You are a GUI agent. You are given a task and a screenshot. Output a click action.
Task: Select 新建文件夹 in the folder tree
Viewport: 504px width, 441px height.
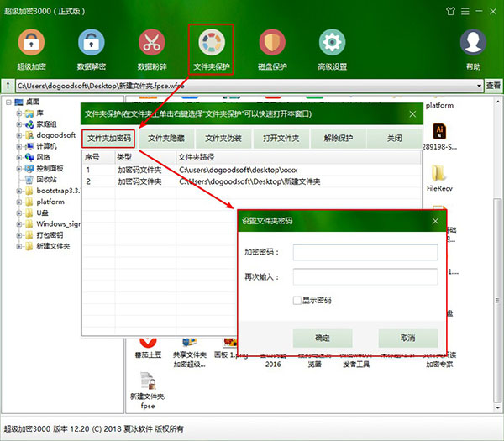click(53, 246)
